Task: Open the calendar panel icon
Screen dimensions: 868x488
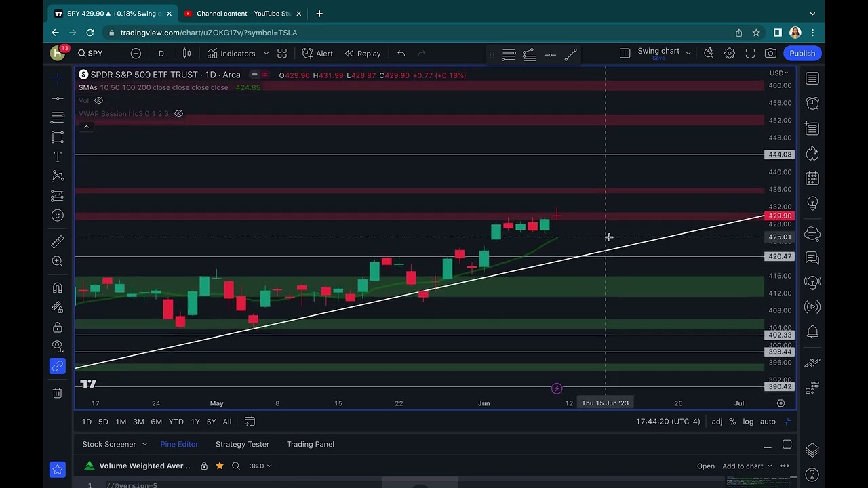Action: pos(812,179)
